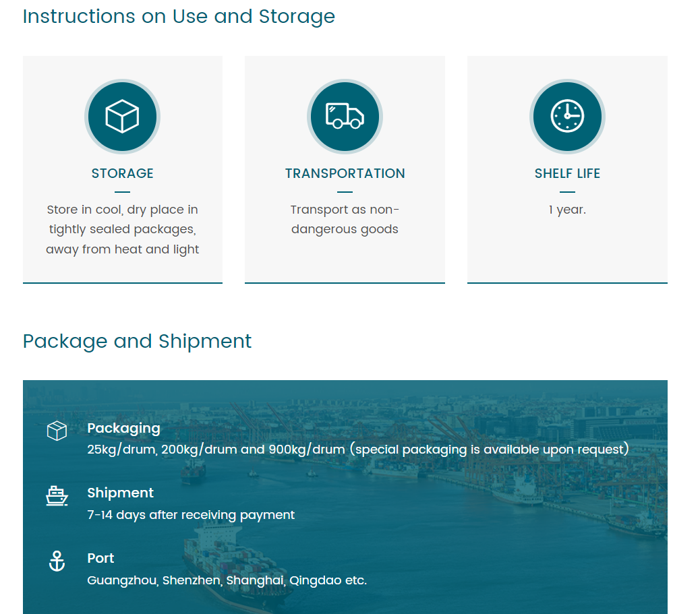700x614 pixels.
Task: Click the 1 year shelf life text
Action: (567, 210)
